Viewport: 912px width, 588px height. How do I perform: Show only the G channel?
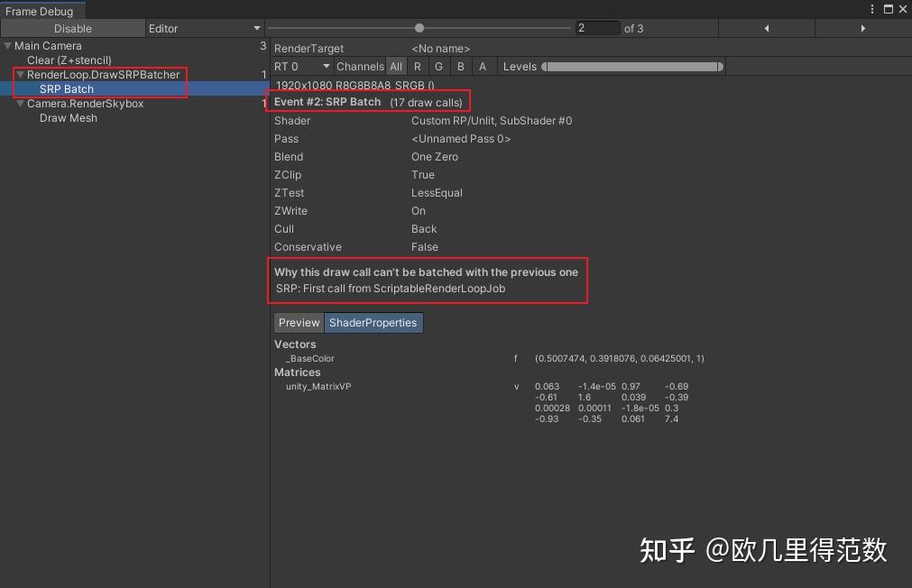[x=438, y=66]
